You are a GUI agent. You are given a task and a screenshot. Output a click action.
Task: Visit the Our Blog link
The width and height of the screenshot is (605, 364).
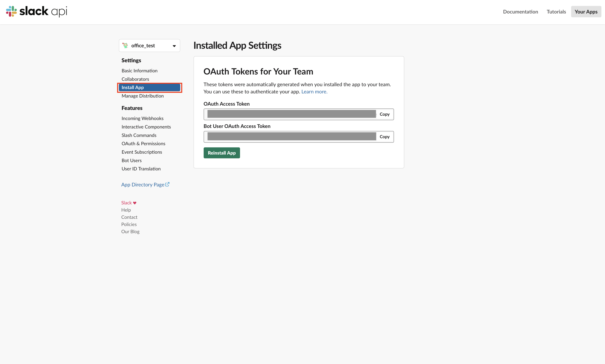coord(130,232)
